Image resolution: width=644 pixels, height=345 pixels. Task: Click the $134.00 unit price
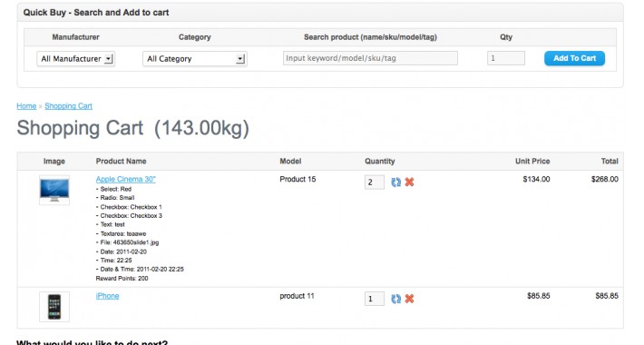(536, 179)
